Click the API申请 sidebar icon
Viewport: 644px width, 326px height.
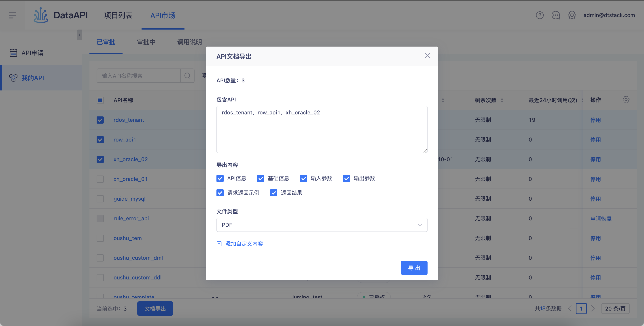click(13, 53)
